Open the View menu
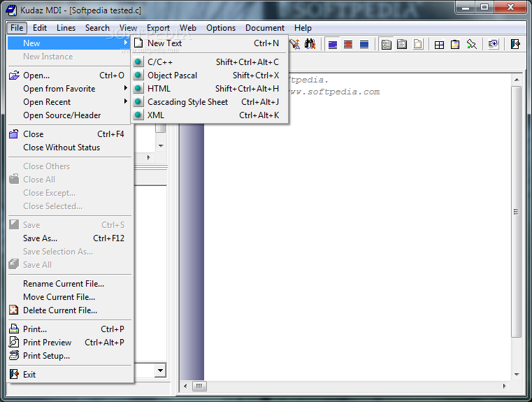Screen dimensions: 532x402 click(x=128, y=28)
